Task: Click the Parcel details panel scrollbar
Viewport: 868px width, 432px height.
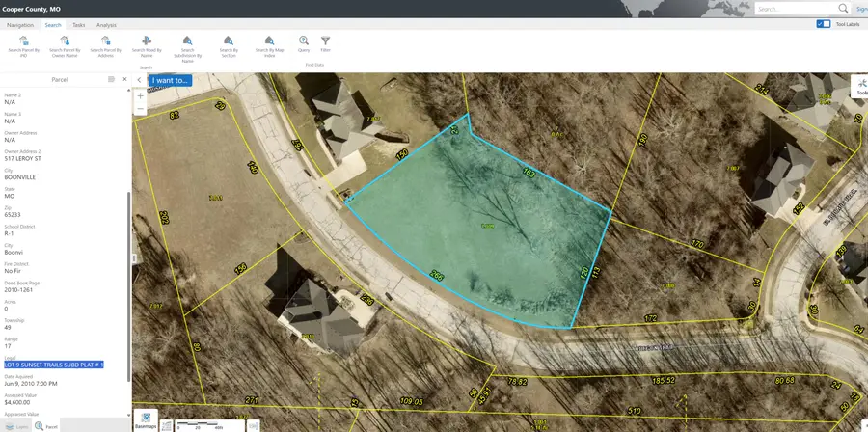Action: click(129, 286)
